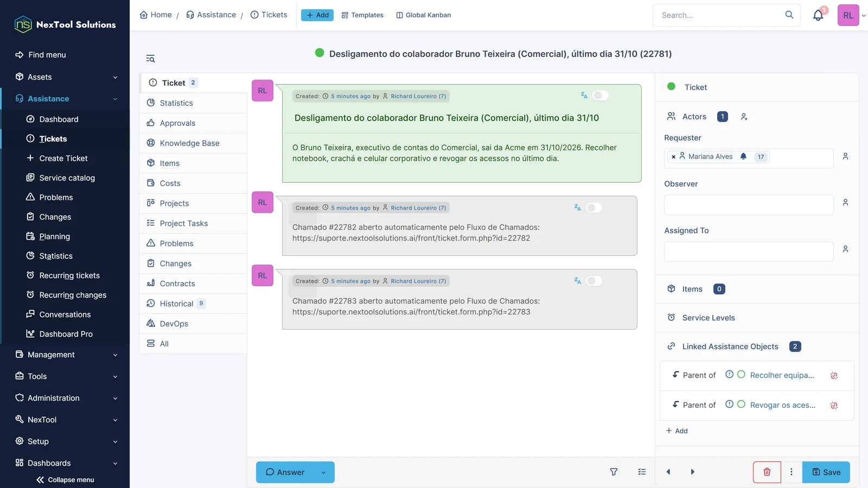The height and width of the screenshot is (488, 868).
Task: Assign myself as Requester icon
Action: coord(845,156)
